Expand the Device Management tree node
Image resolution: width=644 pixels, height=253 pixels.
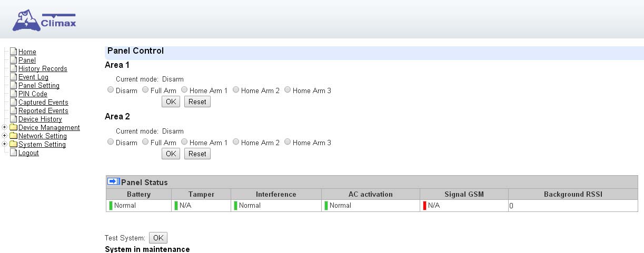5,127
